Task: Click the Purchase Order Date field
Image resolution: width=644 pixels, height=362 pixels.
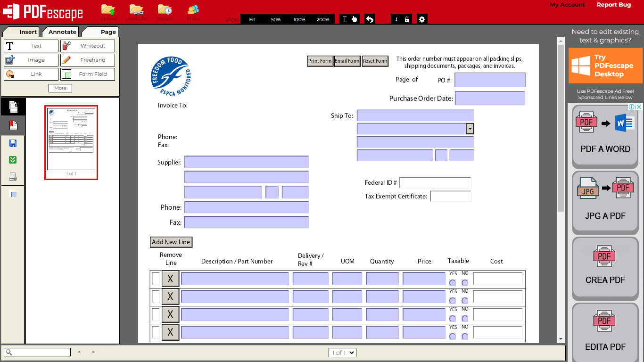Action: coord(490,99)
